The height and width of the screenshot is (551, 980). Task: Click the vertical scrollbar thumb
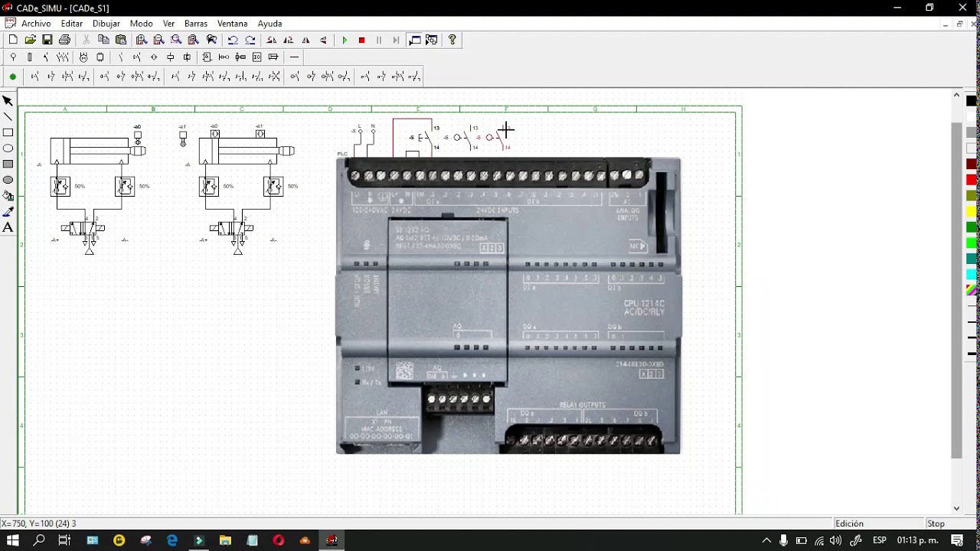[956, 290]
